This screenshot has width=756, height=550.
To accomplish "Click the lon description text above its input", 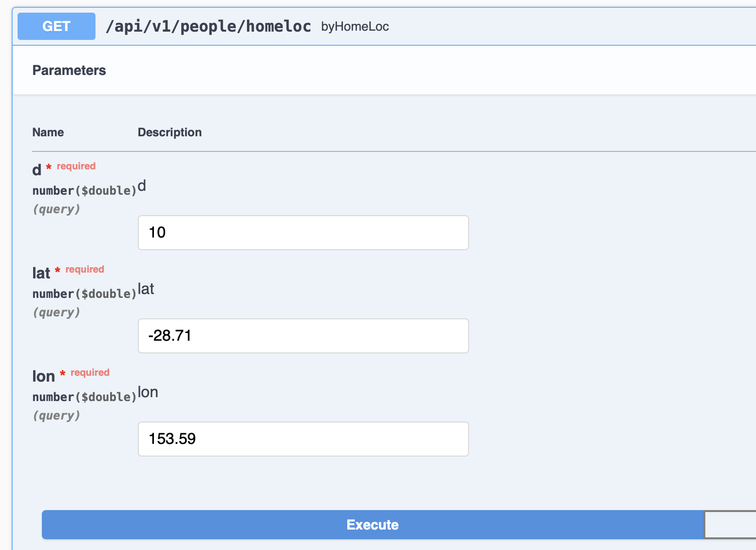I will 148,392.
